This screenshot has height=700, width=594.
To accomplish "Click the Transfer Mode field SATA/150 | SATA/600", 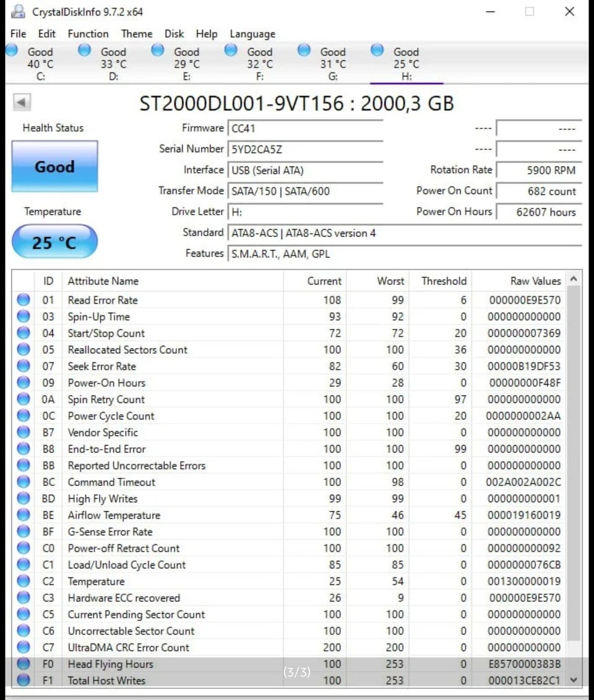I will tap(306, 192).
